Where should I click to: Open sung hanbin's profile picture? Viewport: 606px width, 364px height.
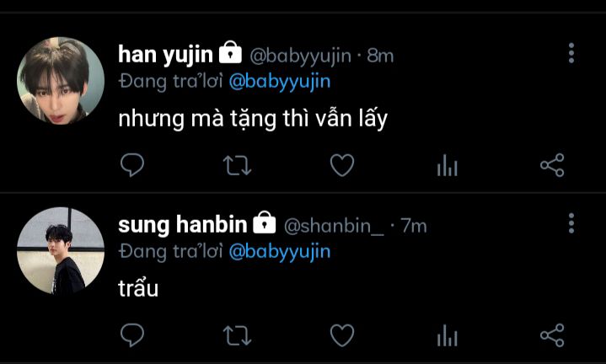pos(61,251)
